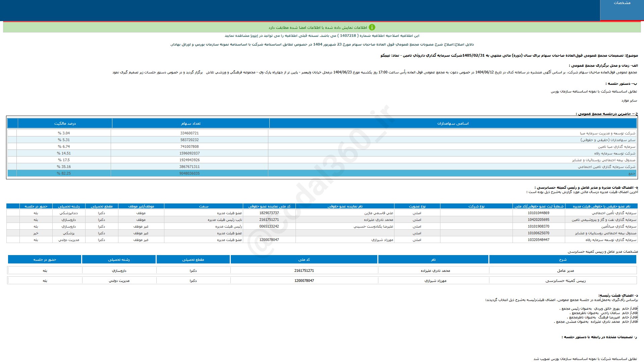Click the نوع عضویت column header
The image size is (644, 362).
[417, 206]
